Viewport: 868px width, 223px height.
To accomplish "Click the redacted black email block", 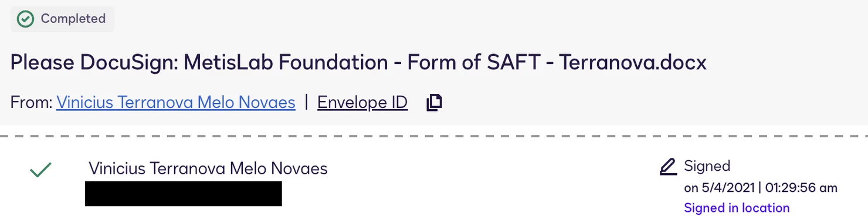I will 184,194.
